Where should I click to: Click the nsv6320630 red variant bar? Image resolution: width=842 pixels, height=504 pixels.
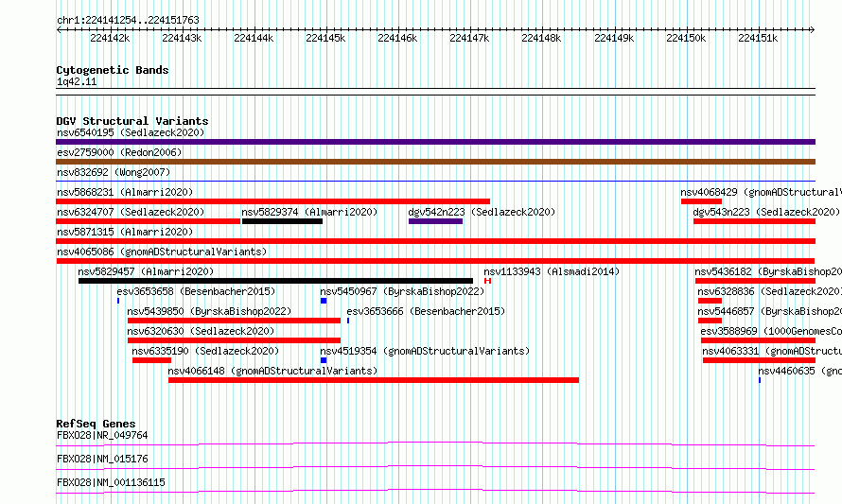(234, 340)
